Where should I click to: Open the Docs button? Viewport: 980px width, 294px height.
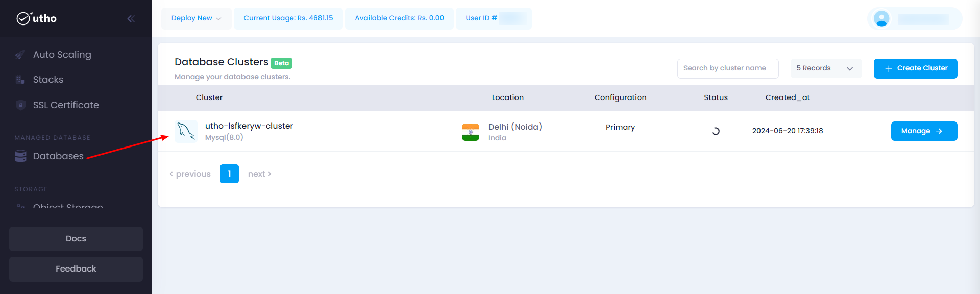[76, 239]
